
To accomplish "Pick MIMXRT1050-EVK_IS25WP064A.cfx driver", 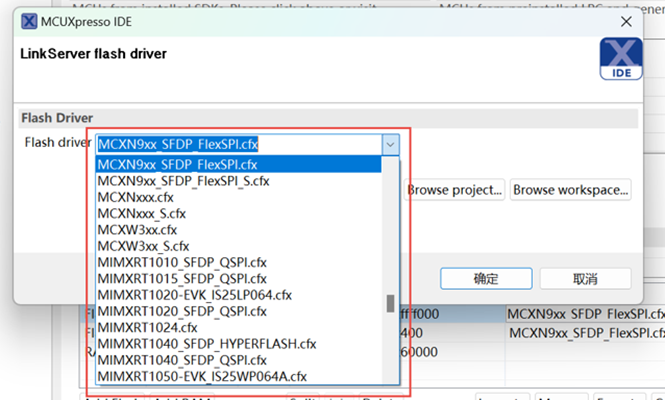I will click(x=238, y=376).
